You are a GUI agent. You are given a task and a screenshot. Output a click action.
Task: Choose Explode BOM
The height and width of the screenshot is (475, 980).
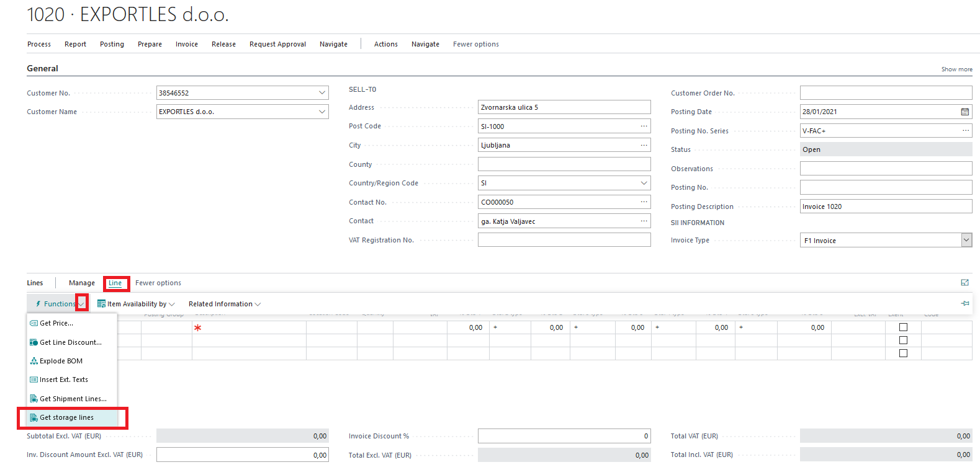[x=72, y=361]
